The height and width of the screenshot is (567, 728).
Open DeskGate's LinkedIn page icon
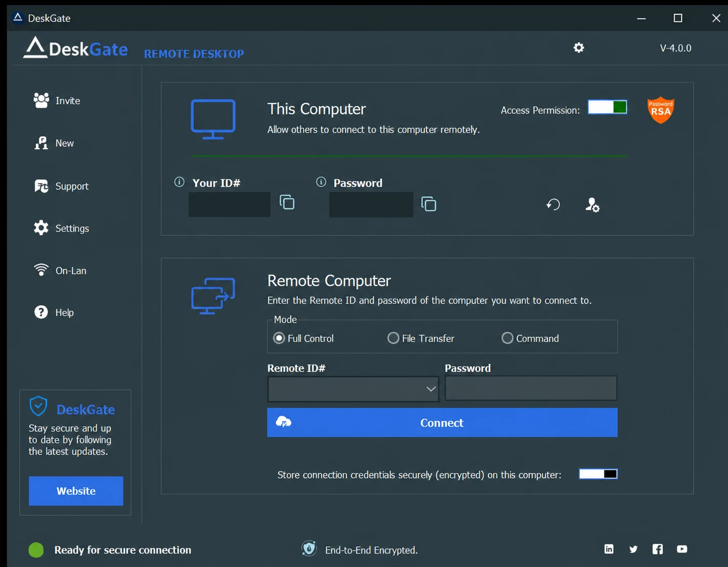click(609, 549)
